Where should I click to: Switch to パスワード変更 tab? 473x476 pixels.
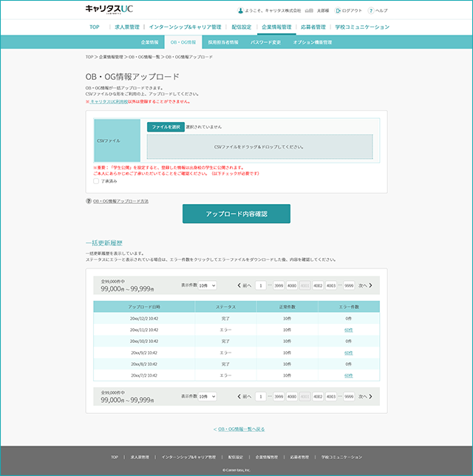[265, 43]
